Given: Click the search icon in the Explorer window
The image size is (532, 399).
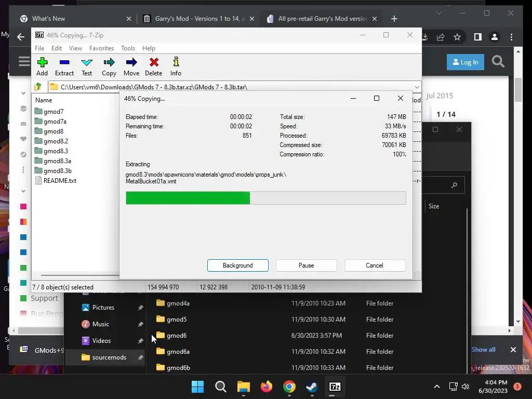Looking at the screenshot, I should [x=454, y=185].
